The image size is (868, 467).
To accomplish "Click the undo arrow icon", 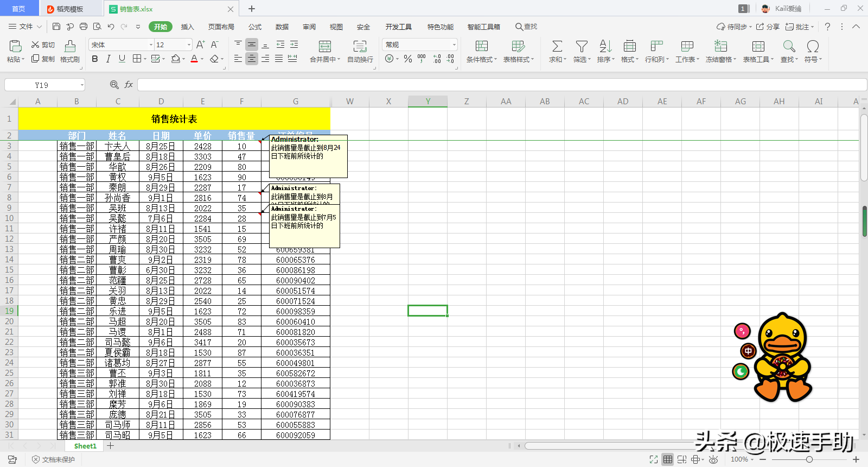I will pos(111,27).
